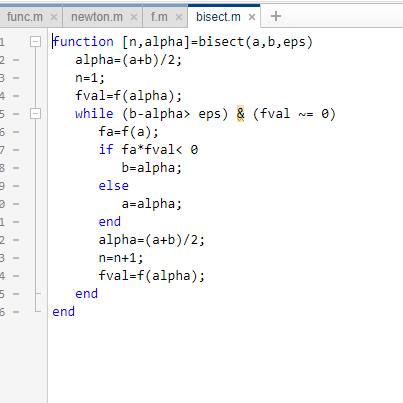
Task: Click the 'function' keyword on line 1
Action: (x=83, y=42)
